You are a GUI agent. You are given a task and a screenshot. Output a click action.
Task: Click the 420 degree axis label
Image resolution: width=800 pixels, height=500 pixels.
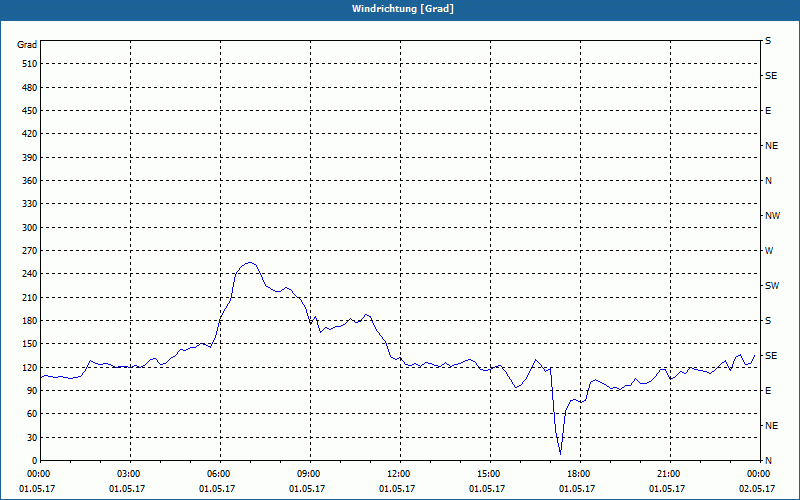[x=30, y=134]
